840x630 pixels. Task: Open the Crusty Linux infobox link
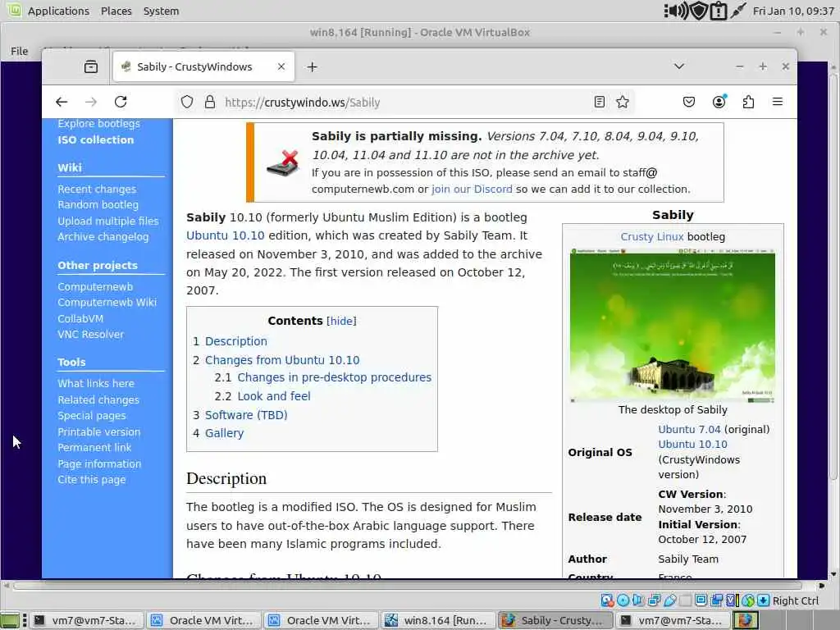[652, 236]
